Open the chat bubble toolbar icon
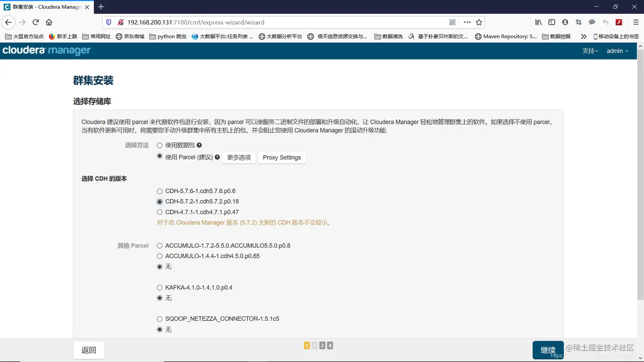 (x=592, y=22)
